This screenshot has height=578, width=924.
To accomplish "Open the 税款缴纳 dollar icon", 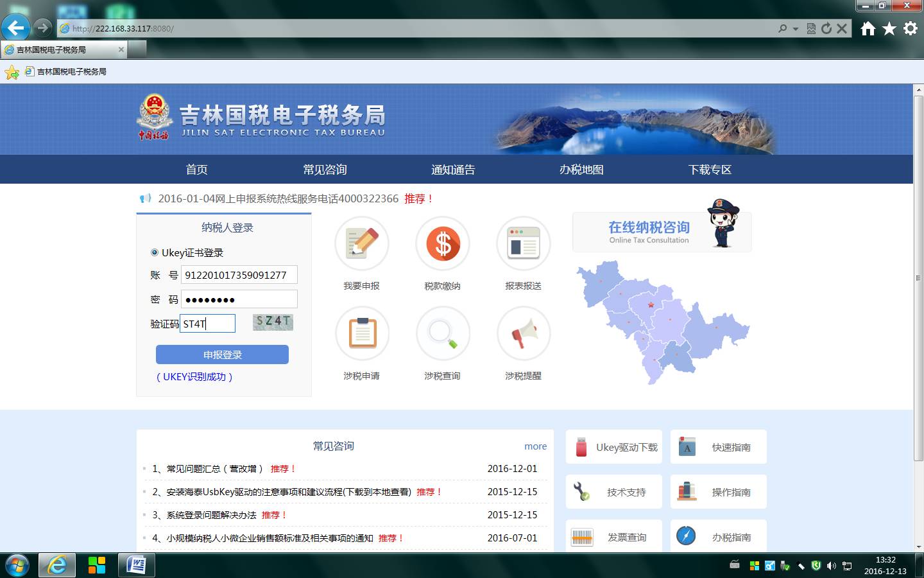I will tap(443, 244).
